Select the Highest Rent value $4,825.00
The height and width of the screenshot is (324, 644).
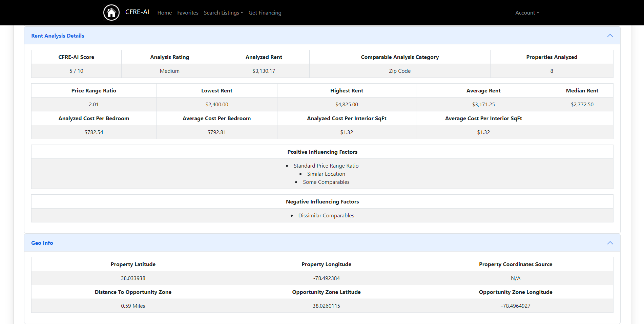[347, 104]
